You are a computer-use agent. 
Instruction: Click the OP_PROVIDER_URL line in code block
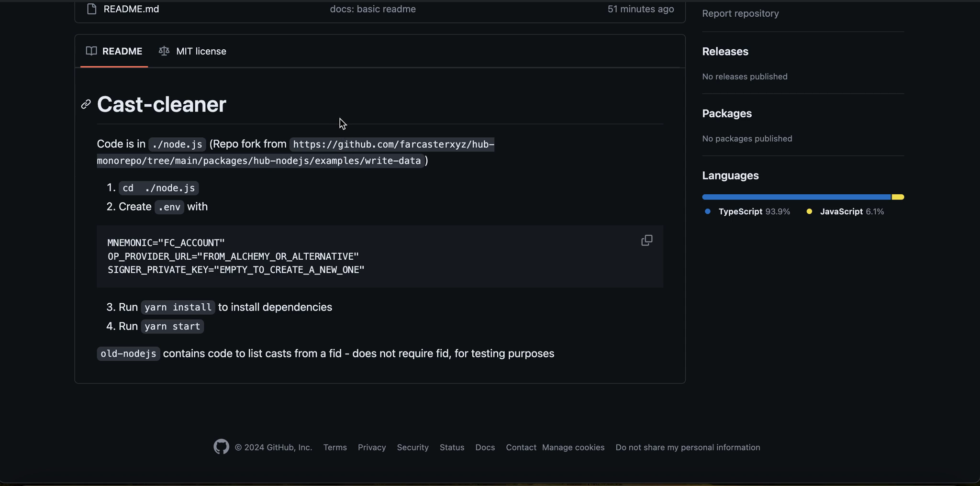click(x=233, y=256)
